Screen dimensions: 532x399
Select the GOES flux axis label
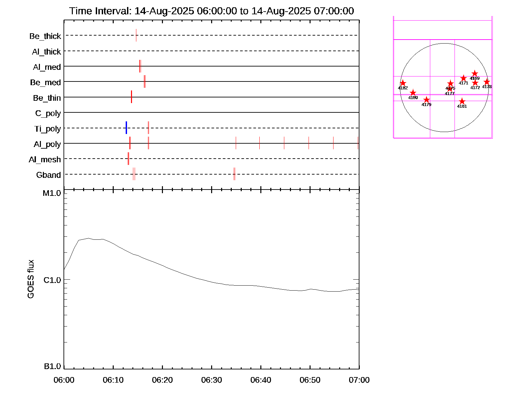coord(31,279)
